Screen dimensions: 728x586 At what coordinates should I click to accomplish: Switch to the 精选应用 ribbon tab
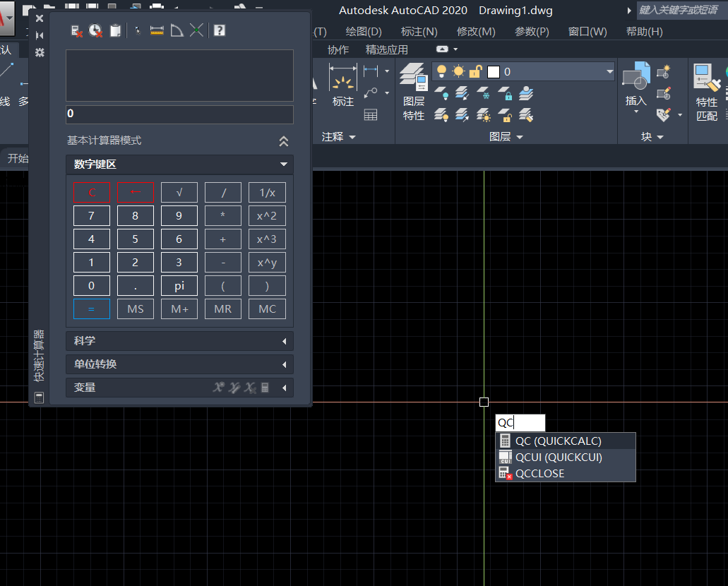tap(386, 49)
